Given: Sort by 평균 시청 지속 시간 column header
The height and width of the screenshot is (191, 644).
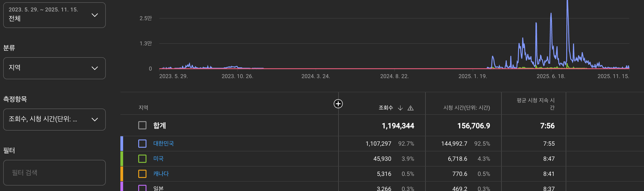Looking at the screenshot, I should tap(535, 104).
